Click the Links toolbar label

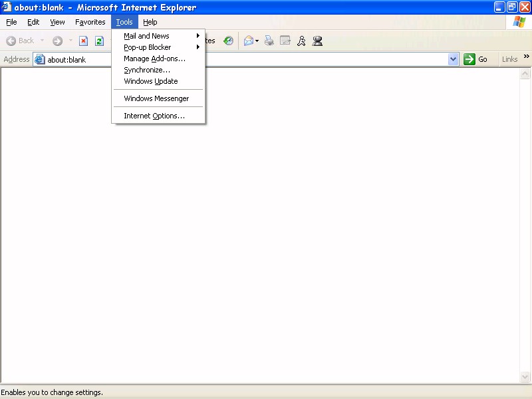click(x=509, y=59)
